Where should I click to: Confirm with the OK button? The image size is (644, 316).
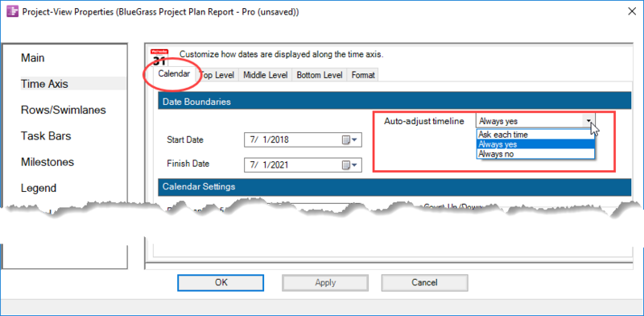pyautogui.click(x=221, y=282)
